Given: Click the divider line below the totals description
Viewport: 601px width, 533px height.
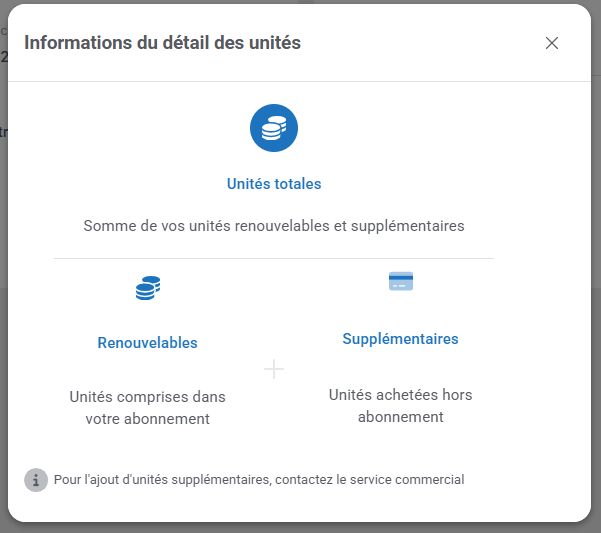Looking at the screenshot, I should click(x=274, y=258).
